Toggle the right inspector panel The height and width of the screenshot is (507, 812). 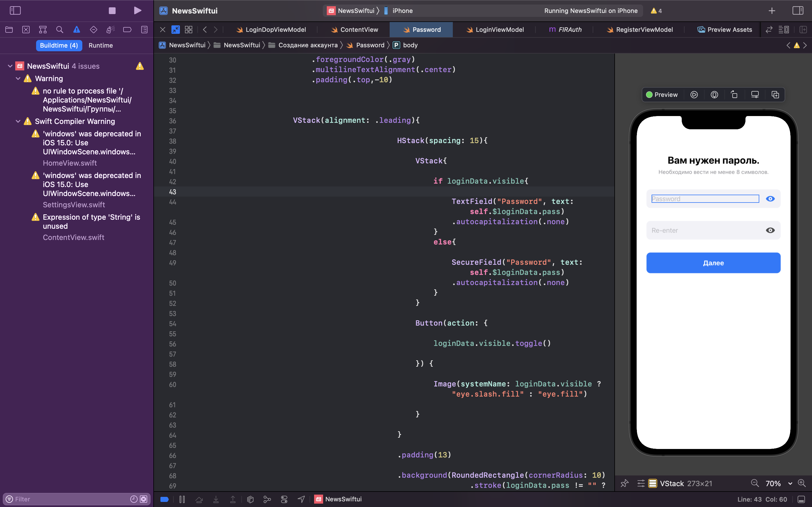pos(798,10)
